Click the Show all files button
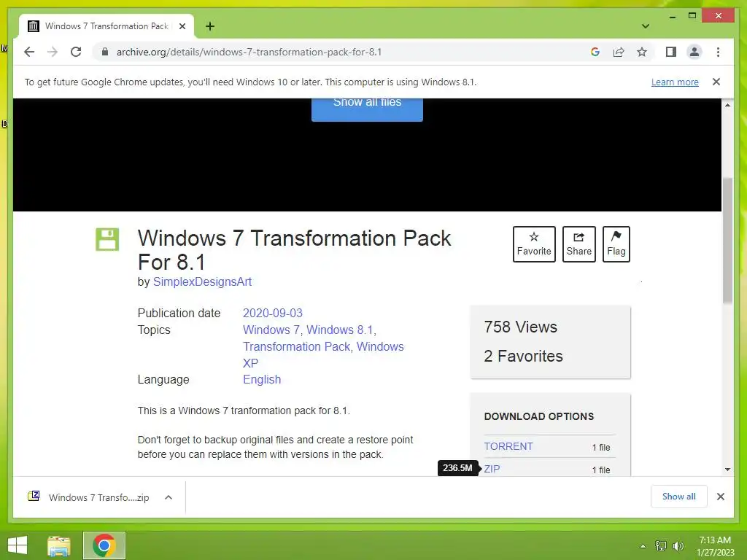The width and height of the screenshot is (747, 560). tap(367, 109)
